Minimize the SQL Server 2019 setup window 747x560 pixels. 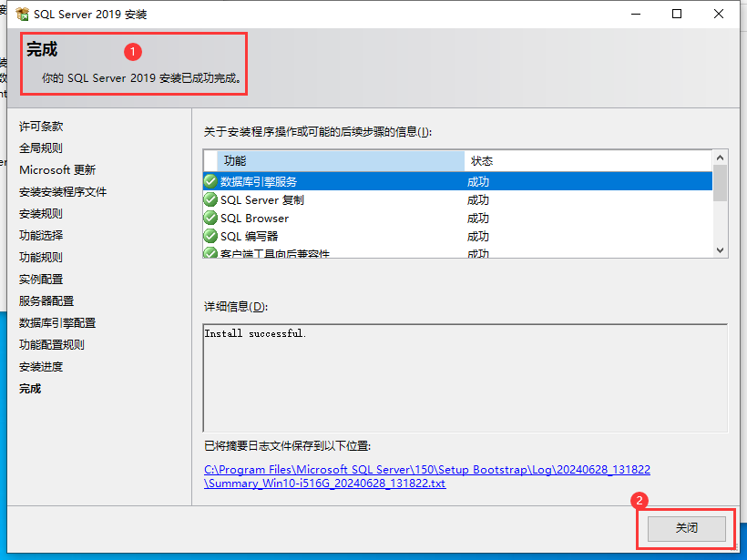(636, 14)
